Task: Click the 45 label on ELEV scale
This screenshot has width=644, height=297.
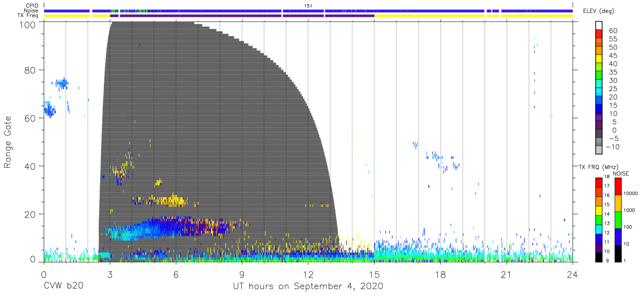Action: pos(613,56)
